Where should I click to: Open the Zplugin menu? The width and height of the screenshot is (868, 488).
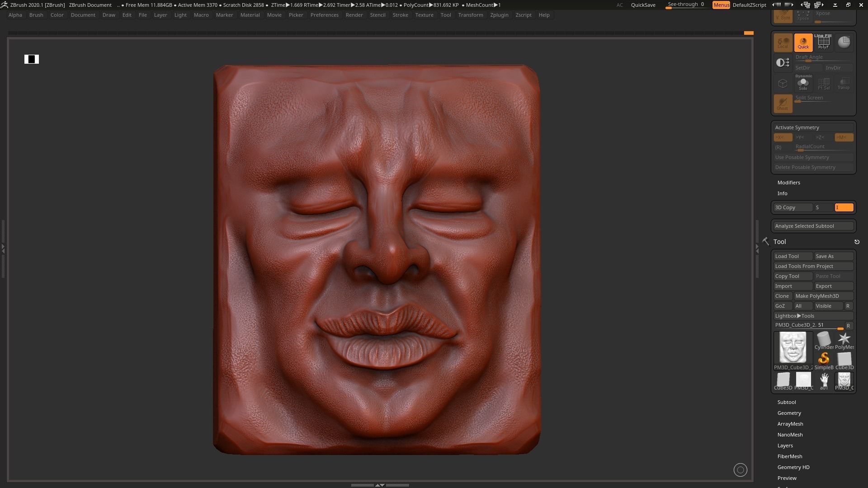tap(499, 15)
